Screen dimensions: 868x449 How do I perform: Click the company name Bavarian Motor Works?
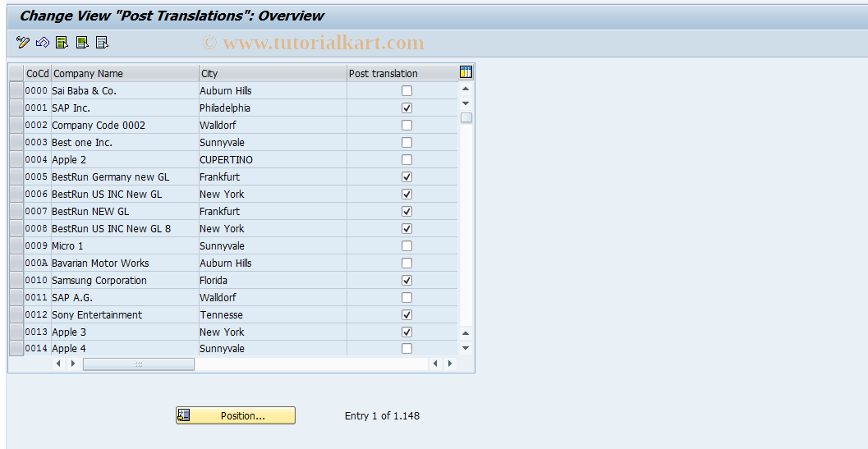click(x=100, y=263)
